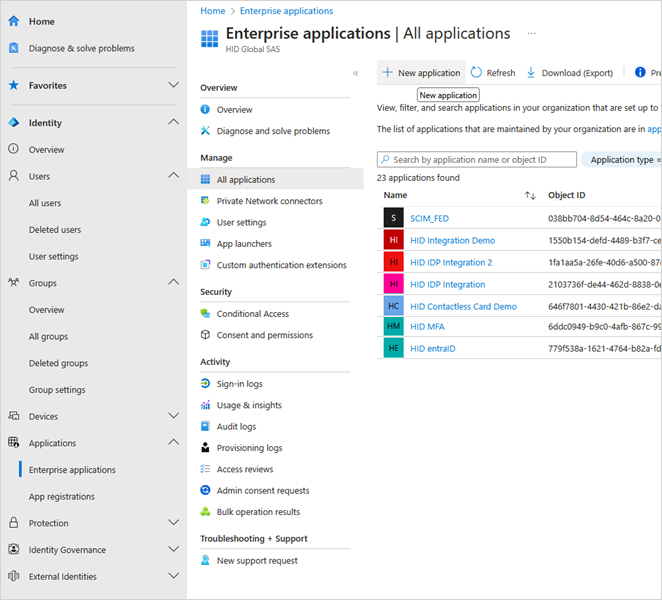Click the Home house icon in sidebar
The width and height of the screenshot is (662, 600).
point(14,21)
